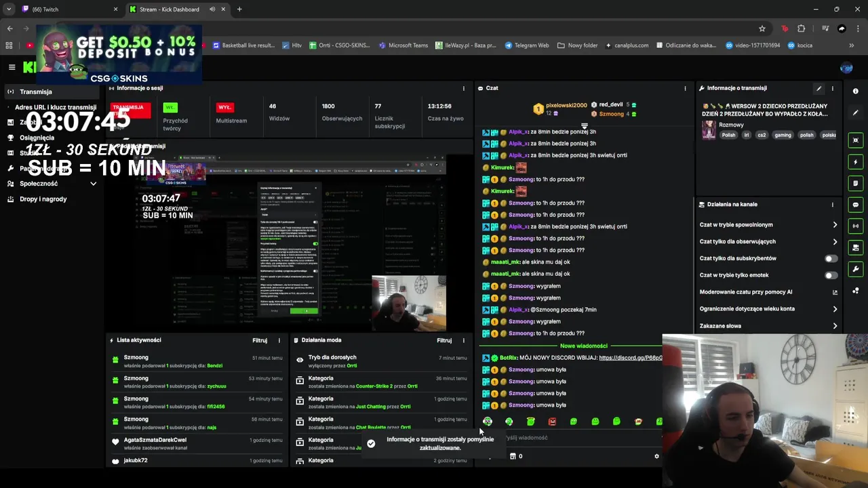Open Lista aktywności three-dot menu
Screen dimensions: 868x488
(x=279, y=340)
